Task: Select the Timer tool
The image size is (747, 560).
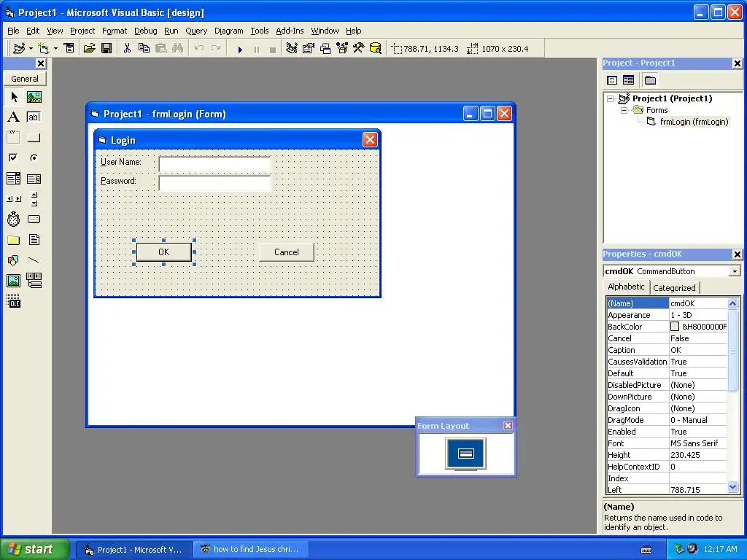Action: click(x=14, y=219)
